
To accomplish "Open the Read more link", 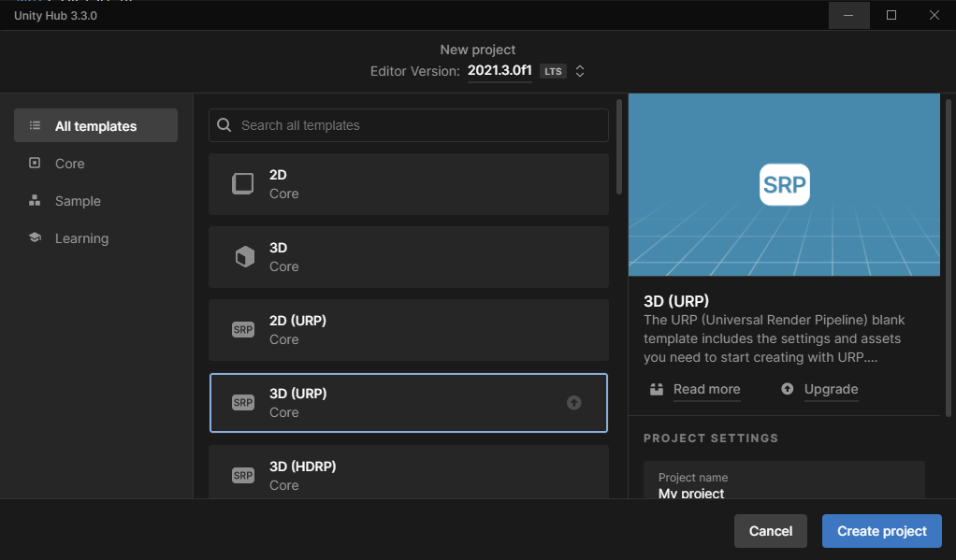I will coord(706,389).
